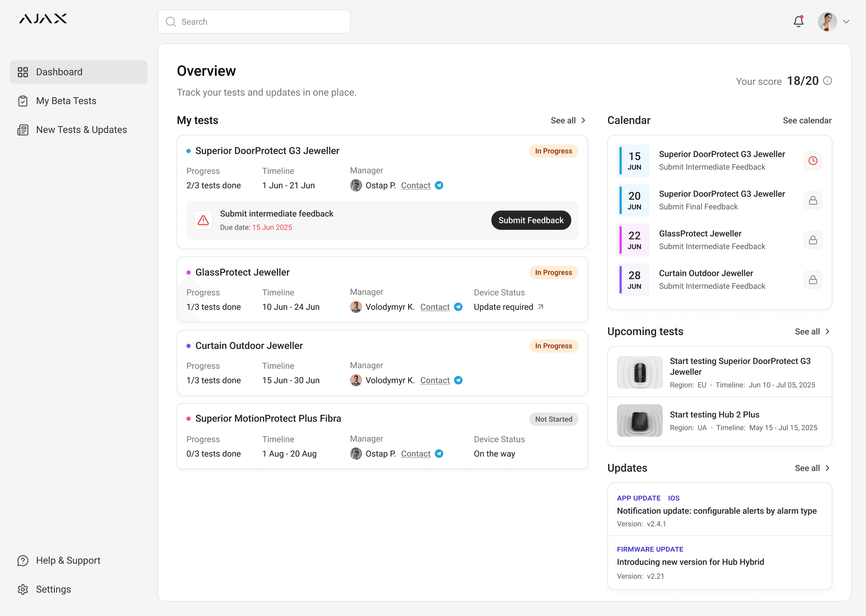Open the Update required arrow icon

tap(541, 307)
